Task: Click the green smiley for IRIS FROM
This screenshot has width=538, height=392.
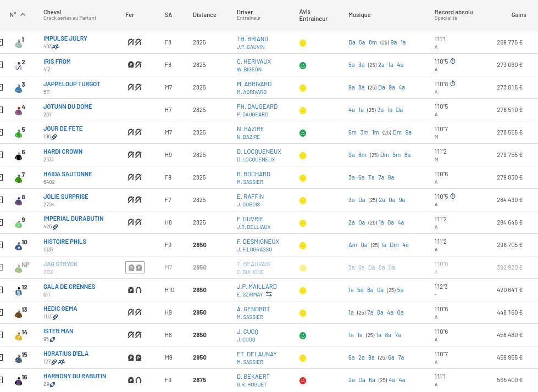Action: pyautogui.click(x=303, y=65)
